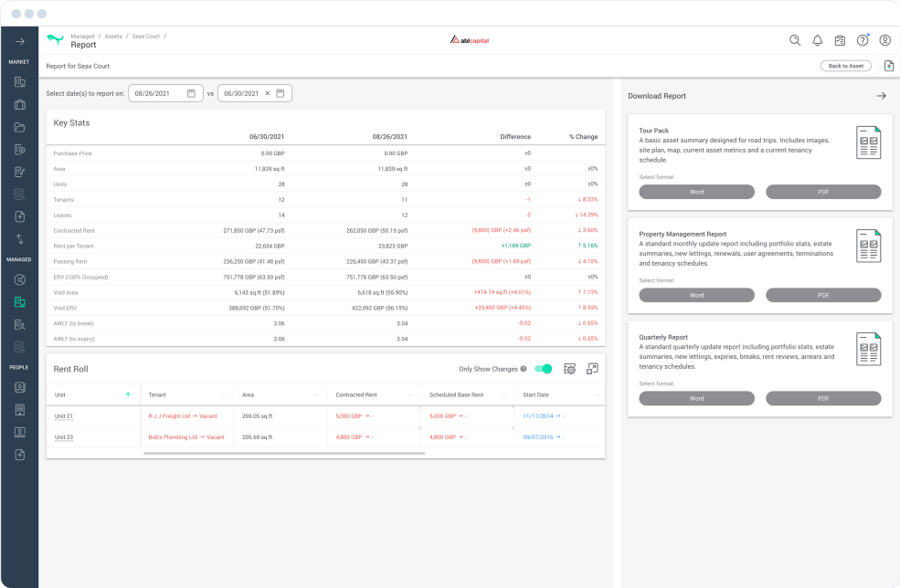The height and width of the screenshot is (588, 900).
Task: Open calendar for the 06/30/2021 date
Action: [281, 93]
